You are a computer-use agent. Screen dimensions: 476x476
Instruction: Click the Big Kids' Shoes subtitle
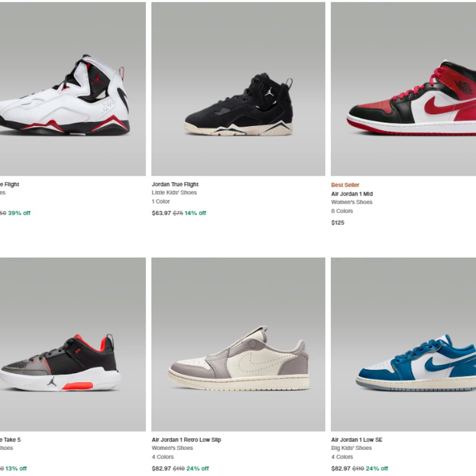[x=351, y=448]
